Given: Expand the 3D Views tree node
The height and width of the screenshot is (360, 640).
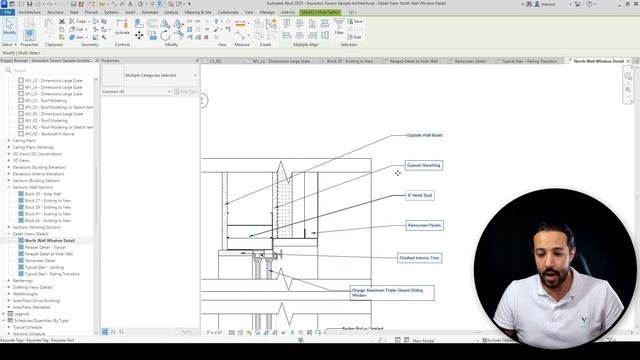Looking at the screenshot, I should point(9,160).
